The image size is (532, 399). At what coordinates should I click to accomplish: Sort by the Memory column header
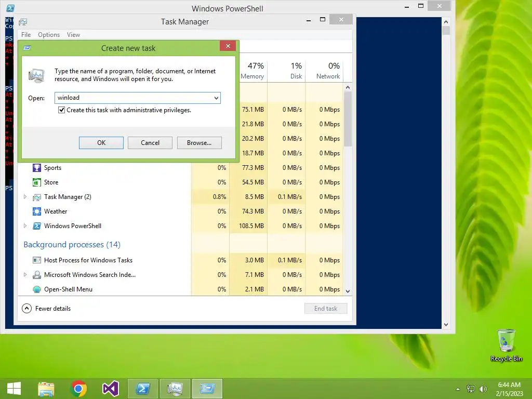click(x=252, y=71)
